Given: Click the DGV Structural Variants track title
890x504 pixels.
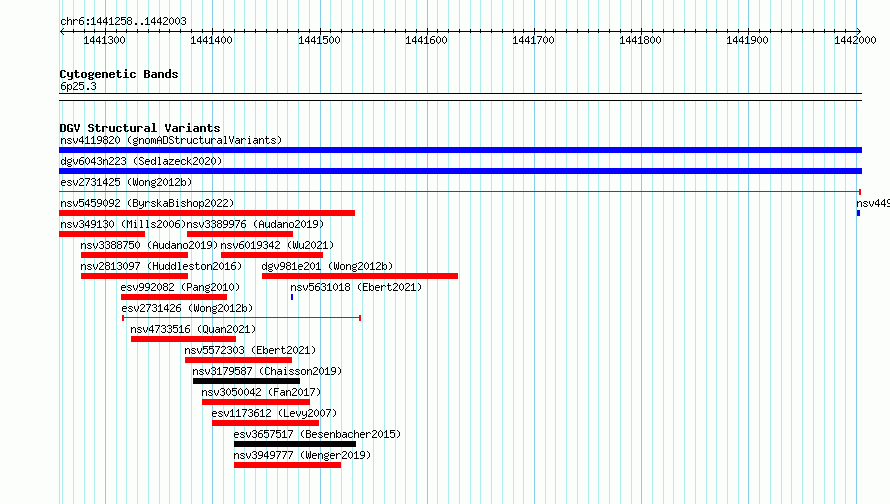Looking at the screenshot, I should click(140, 128).
